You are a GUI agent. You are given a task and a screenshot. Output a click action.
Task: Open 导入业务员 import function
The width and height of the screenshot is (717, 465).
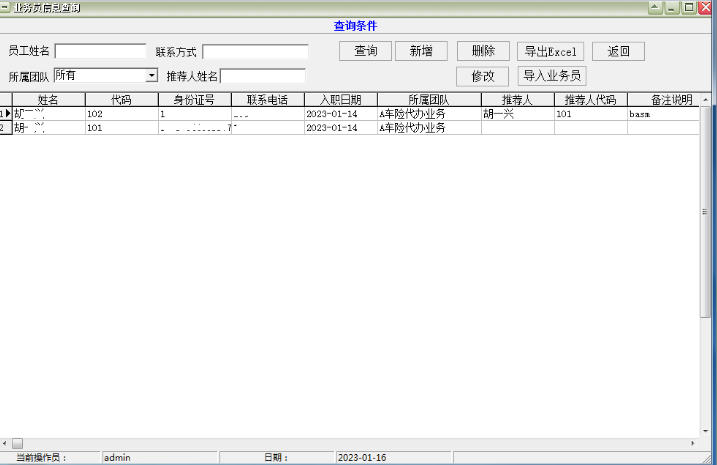click(551, 76)
